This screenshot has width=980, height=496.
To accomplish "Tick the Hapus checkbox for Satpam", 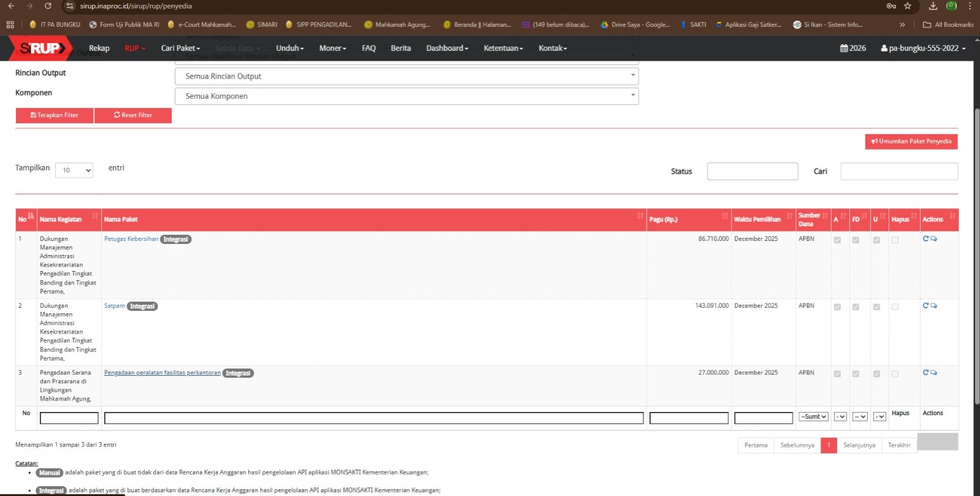I will (x=895, y=307).
